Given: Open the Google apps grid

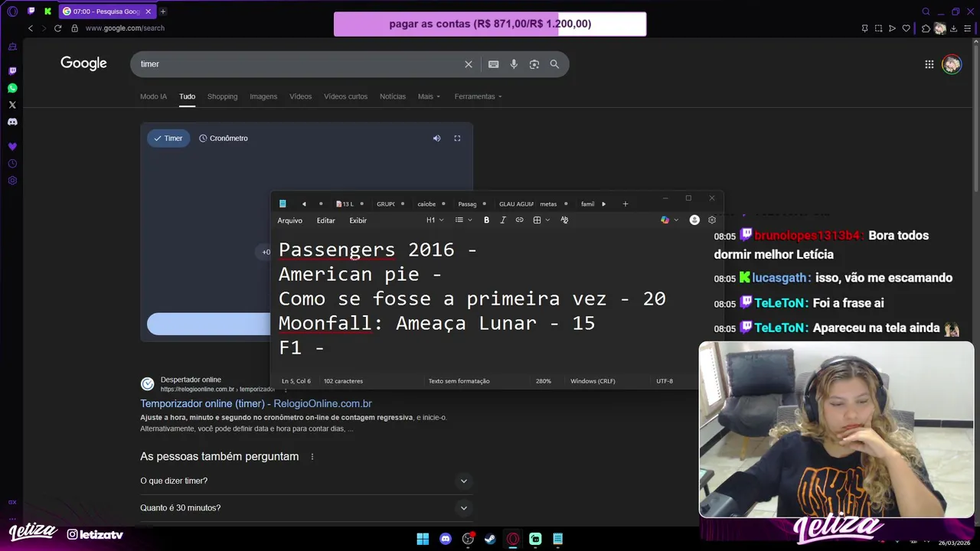Looking at the screenshot, I should 929,64.
